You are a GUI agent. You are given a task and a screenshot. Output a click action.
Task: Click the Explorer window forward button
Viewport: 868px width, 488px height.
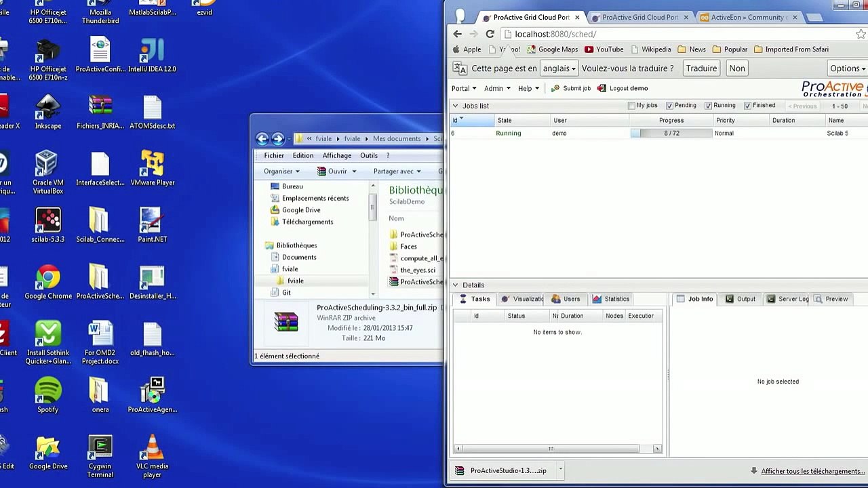point(278,138)
